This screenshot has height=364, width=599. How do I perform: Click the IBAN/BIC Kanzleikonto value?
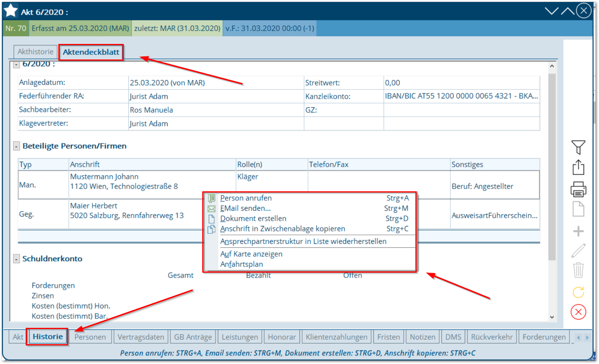[461, 96]
